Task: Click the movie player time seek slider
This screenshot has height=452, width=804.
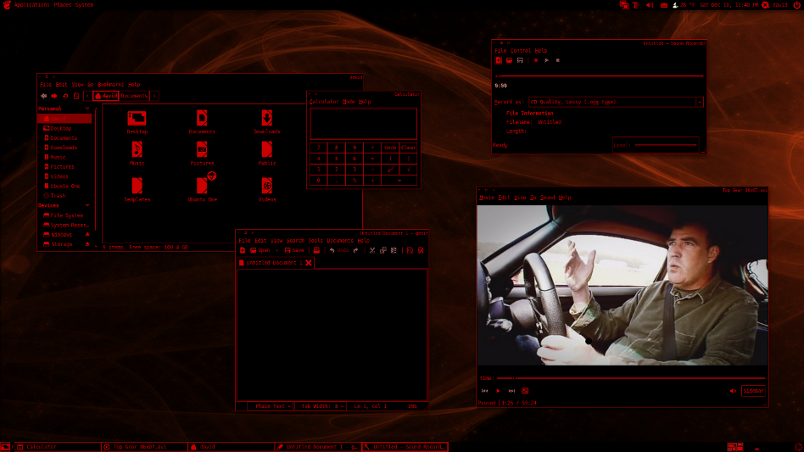Action: (631, 378)
